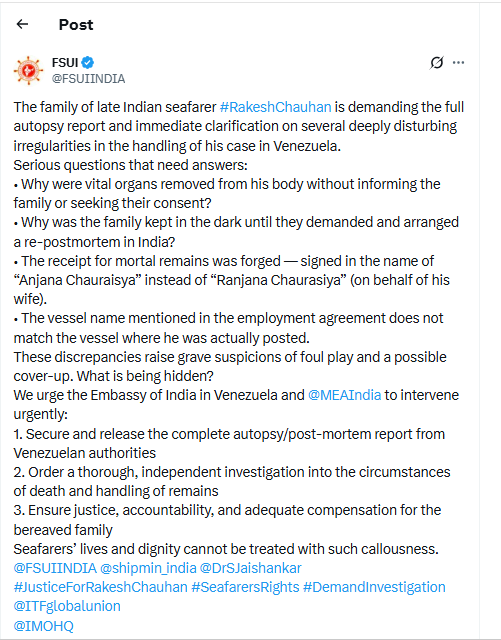Screen dimensions: 501x640
Task: Click the Post page heading
Action: [76, 25]
